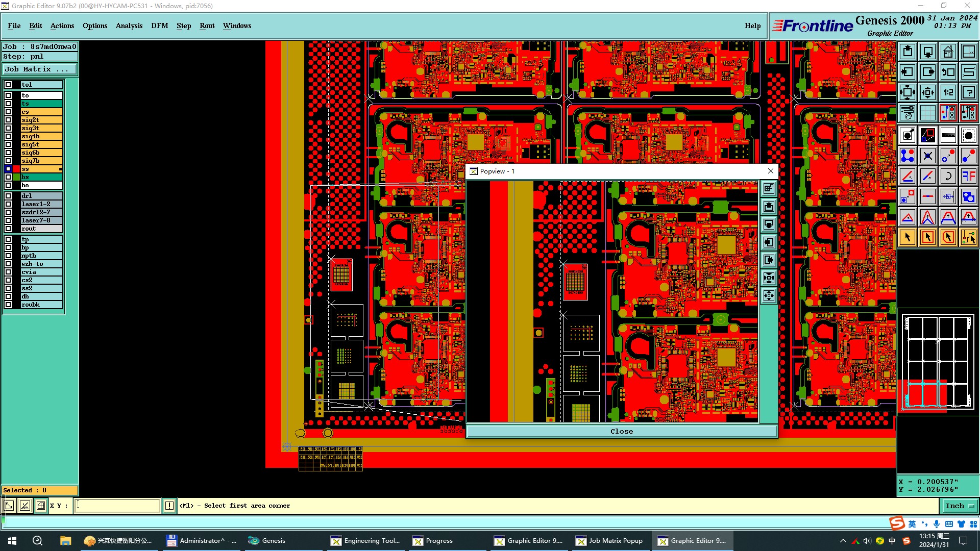Click the Close button in Popview
The width and height of the screenshot is (980, 551).
pyautogui.click(x=621, y=431)
